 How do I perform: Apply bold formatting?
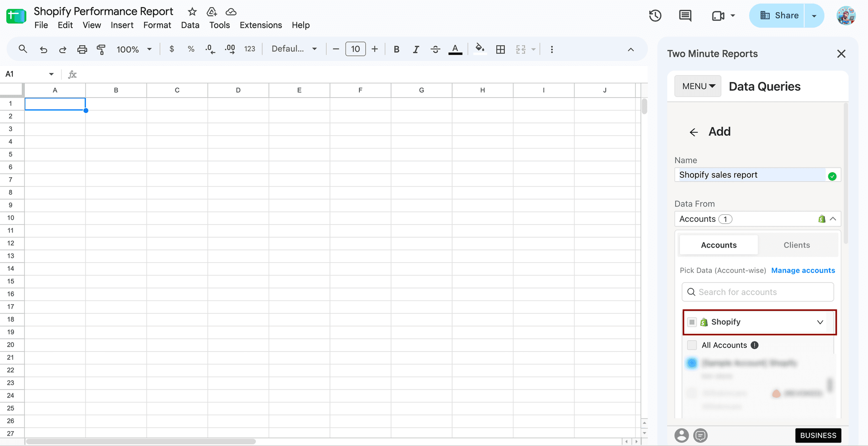click(x=396, y=49)
